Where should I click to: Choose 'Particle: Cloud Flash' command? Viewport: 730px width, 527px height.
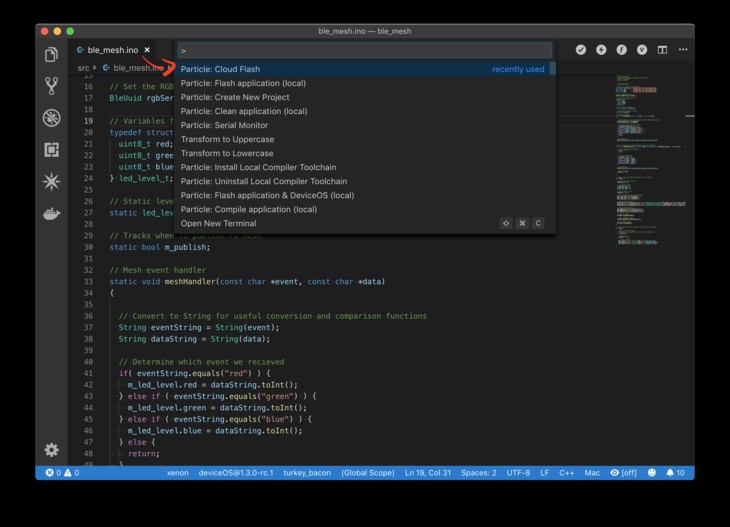[220, 69]
